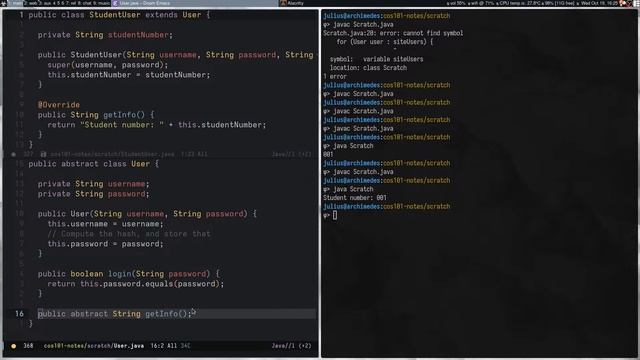Viewport: 640px width, 360px height.
Task: Click the "@Override" annotation
Action: pos(59,105)
